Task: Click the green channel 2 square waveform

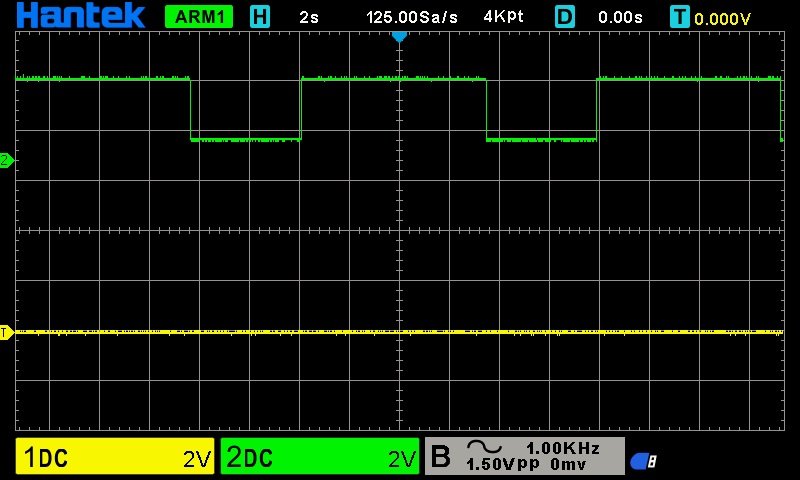Action: click(399, 109)
